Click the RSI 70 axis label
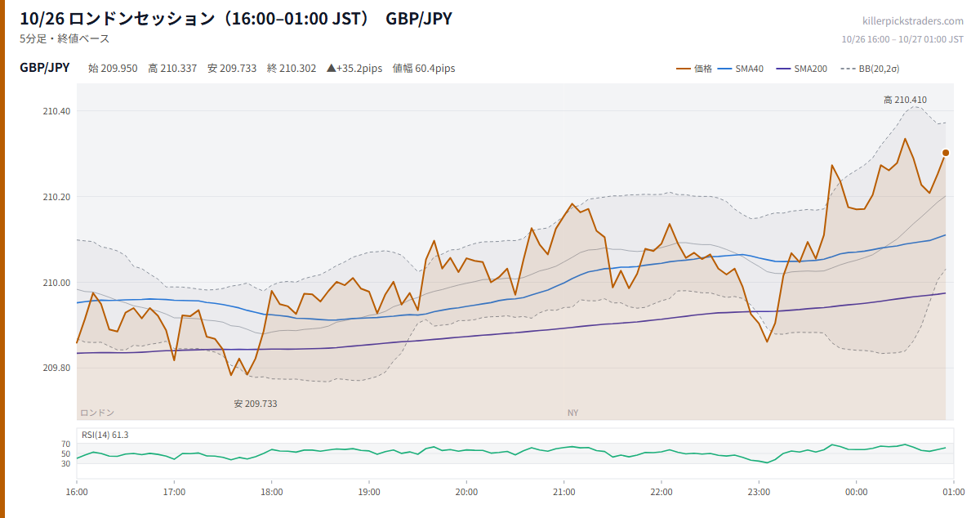The width and height of the screenshot is (980, 518). 65,444
